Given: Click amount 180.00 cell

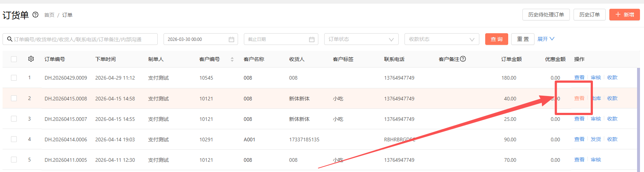Looking at the screenshot, I should [509, 78].
